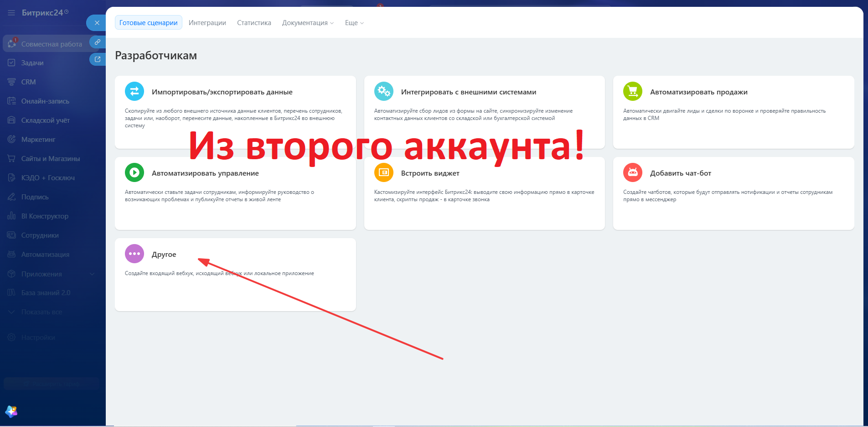Switch to the Статистика tab
The height and width of the screenshot is (427, 868).
[254, 23]
